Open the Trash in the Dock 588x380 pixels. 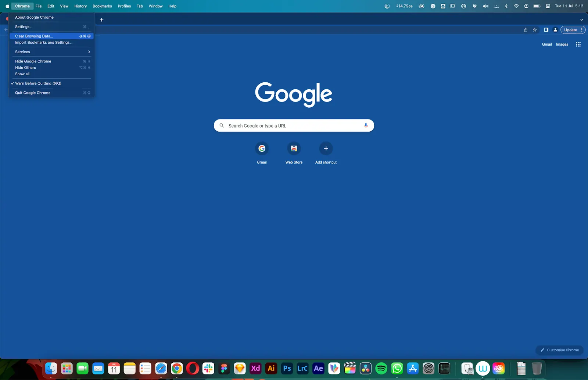(x=537, y=368)
